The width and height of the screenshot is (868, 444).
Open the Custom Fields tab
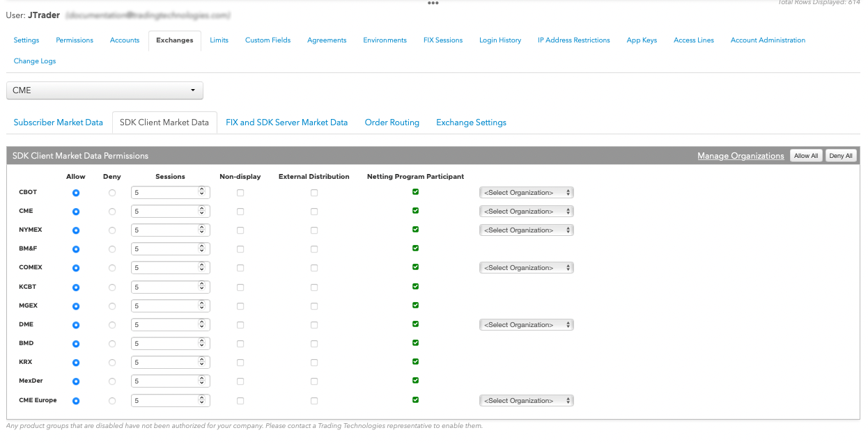[x=268, y=40]
